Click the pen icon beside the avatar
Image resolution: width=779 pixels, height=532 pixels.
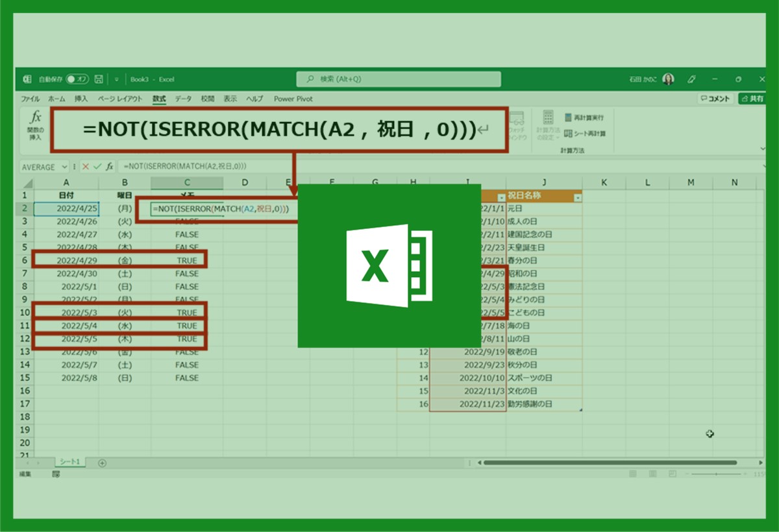(x=692, y=79)
